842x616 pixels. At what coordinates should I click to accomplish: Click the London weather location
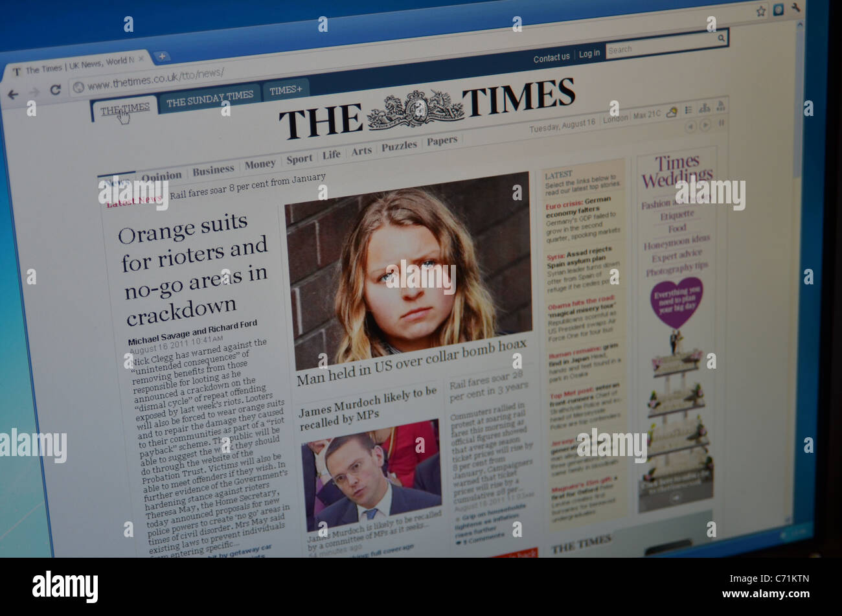click(615, 119)
